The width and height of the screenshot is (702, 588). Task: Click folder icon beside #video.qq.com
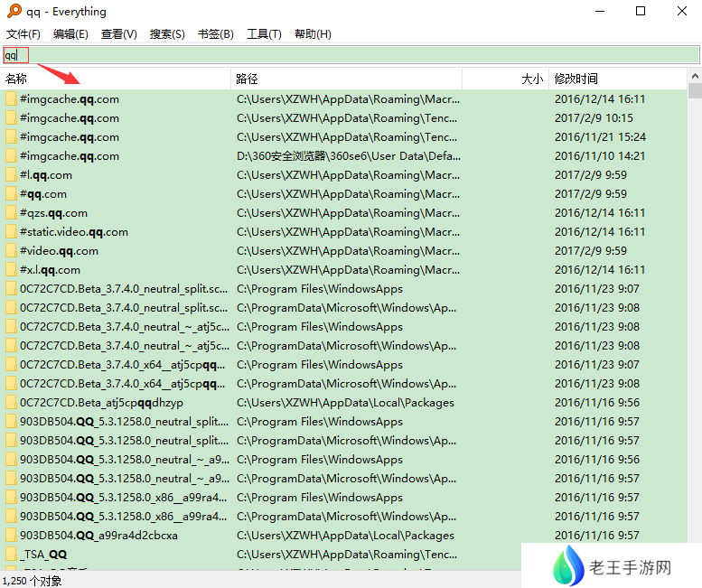pos(11,250)
